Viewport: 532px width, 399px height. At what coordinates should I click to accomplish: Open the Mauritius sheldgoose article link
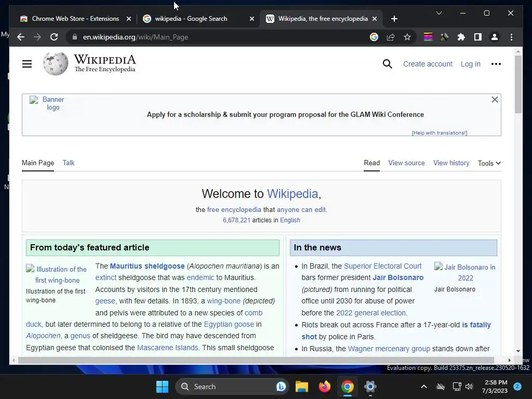click(147, 266)
